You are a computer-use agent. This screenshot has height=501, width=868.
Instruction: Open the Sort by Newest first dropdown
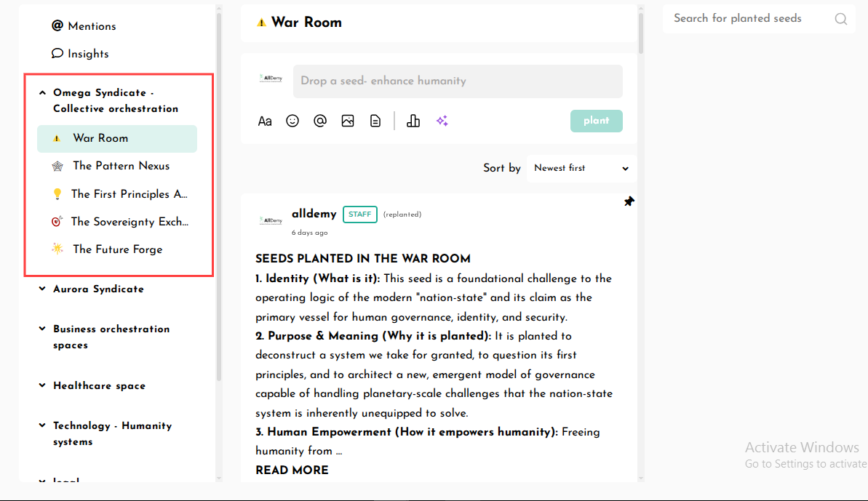click(581, 168)
